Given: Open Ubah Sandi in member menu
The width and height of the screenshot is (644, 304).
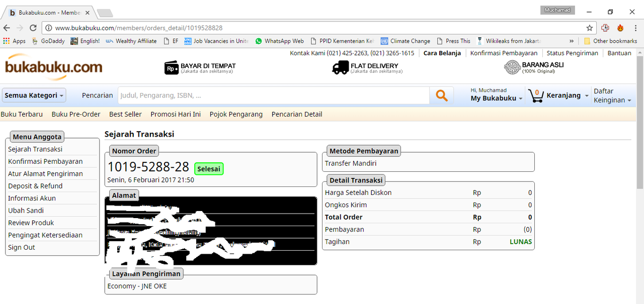Looking at the screenshot, I should [26, 211].
